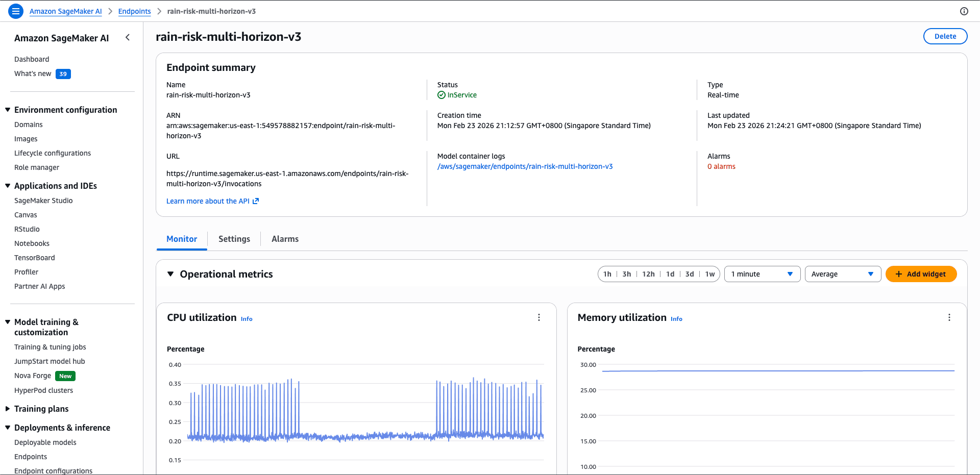Click the New badge beside Nova Forge
This screenshot has width=980, height=475.
click(x=65, y=376)
